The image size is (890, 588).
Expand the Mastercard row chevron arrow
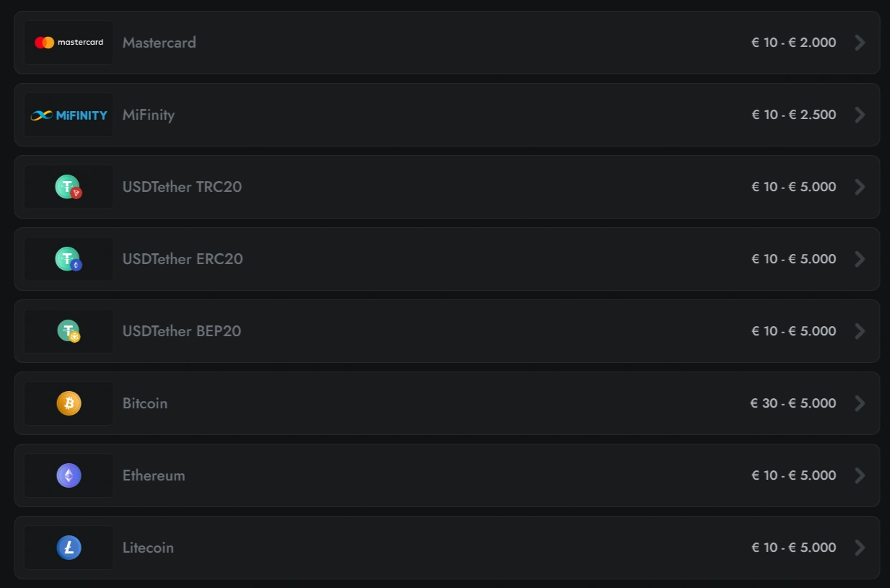tap(860, 43)
